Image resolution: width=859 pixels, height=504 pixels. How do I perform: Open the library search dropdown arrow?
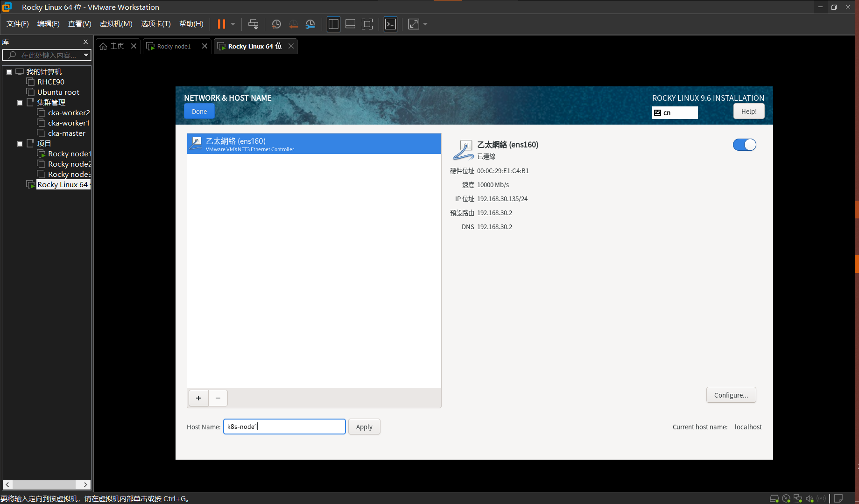tap(86, 55)
